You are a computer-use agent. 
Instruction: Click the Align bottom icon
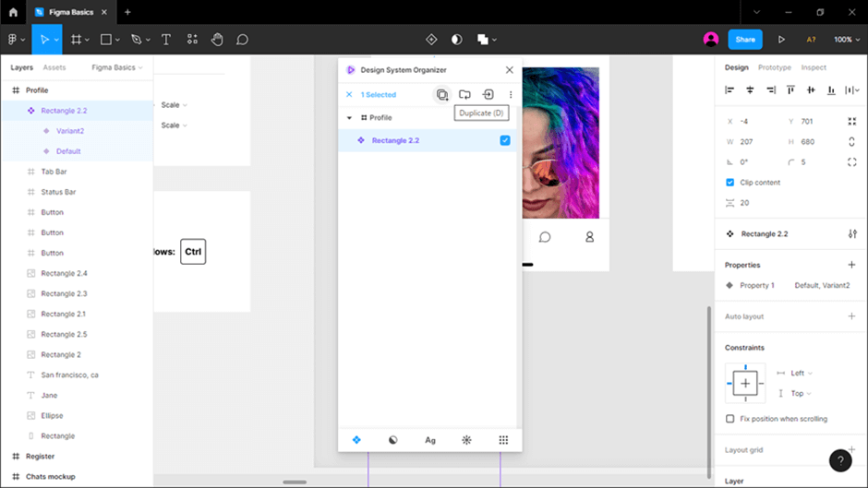point(831,89)
